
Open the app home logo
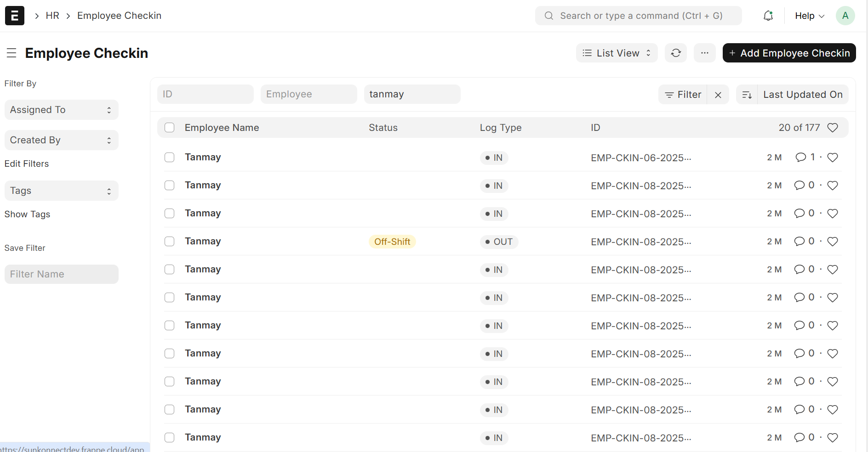coord(15,16)
